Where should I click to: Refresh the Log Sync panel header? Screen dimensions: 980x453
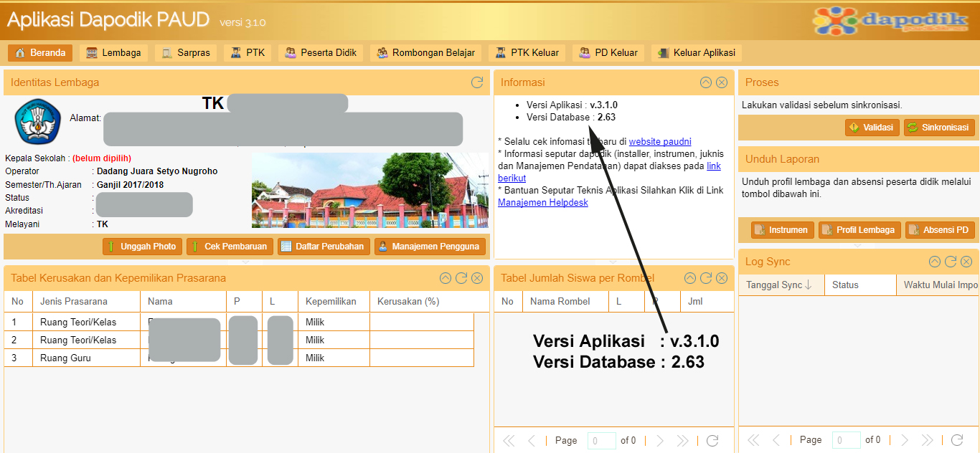[x=951, y=262]
